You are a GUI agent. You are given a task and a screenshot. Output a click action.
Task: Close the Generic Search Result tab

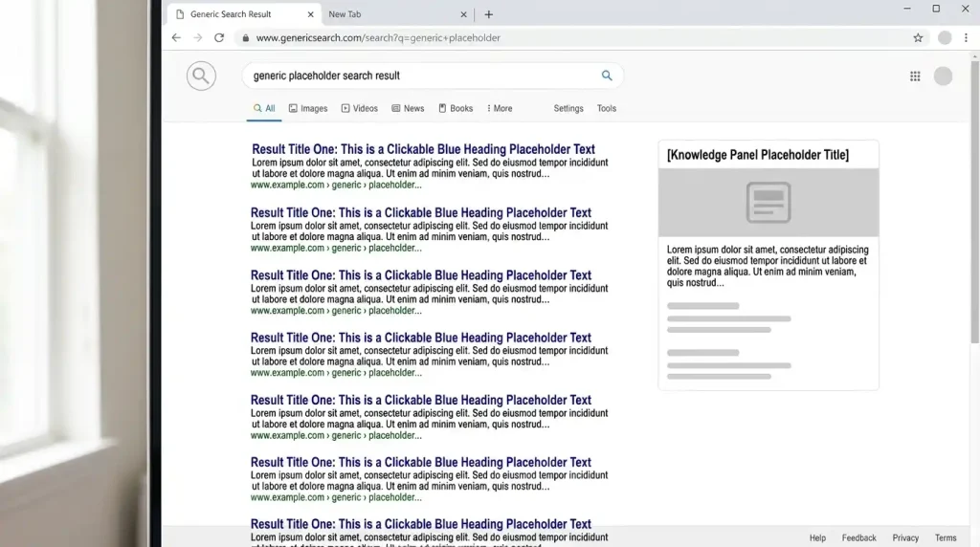point(311,14)
